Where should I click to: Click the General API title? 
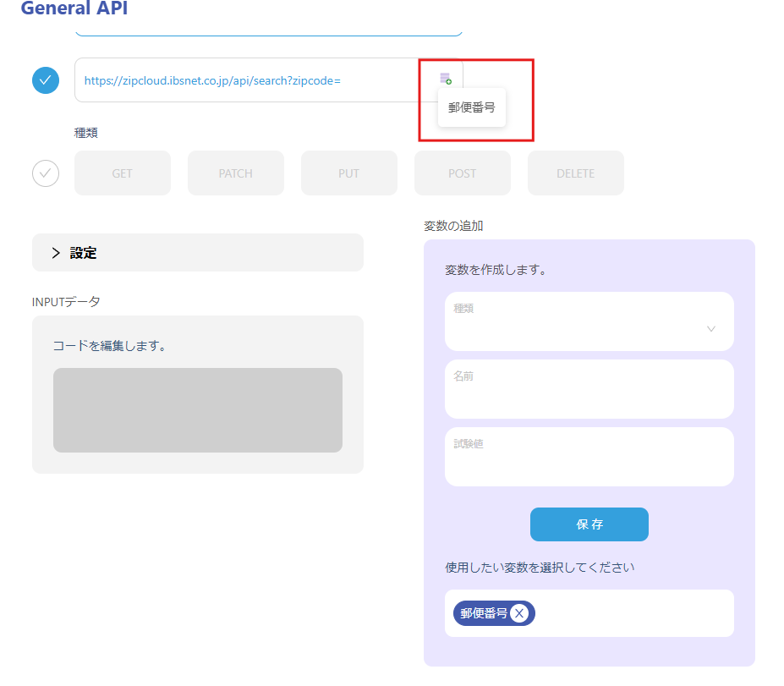tap(74, 8)
